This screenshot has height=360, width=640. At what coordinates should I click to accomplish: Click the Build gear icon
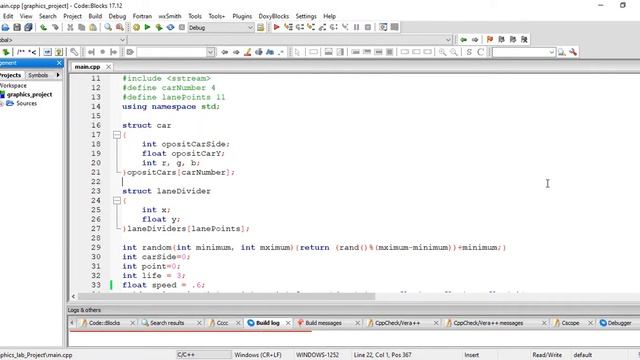tap(136, 27)
